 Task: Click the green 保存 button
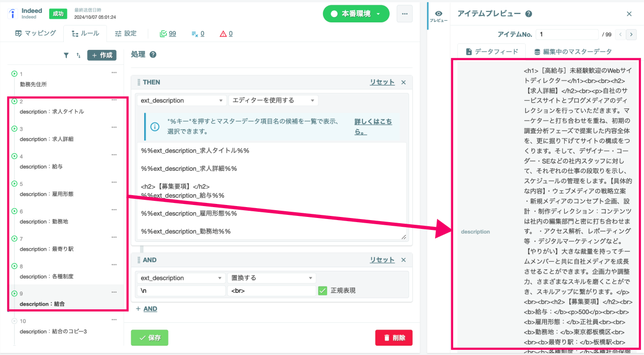149,337
